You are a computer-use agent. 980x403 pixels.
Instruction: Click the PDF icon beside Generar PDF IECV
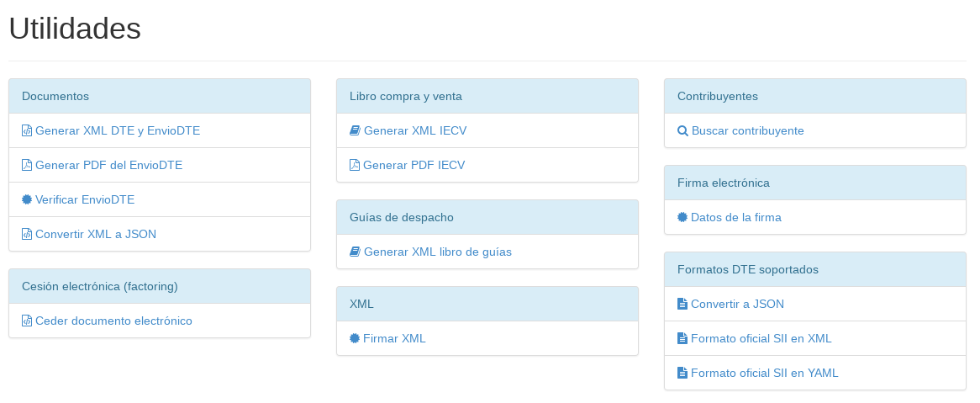tap(355, 165)
